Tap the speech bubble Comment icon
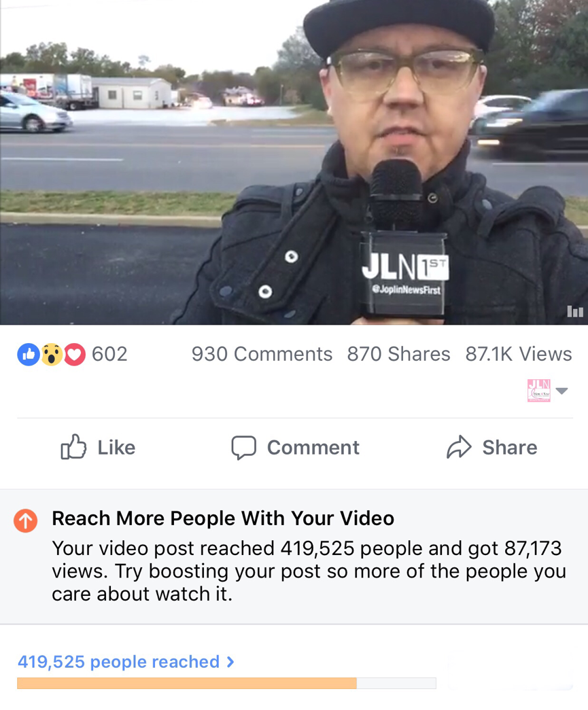This screenshot has height=710, width=588. point(244,448)
